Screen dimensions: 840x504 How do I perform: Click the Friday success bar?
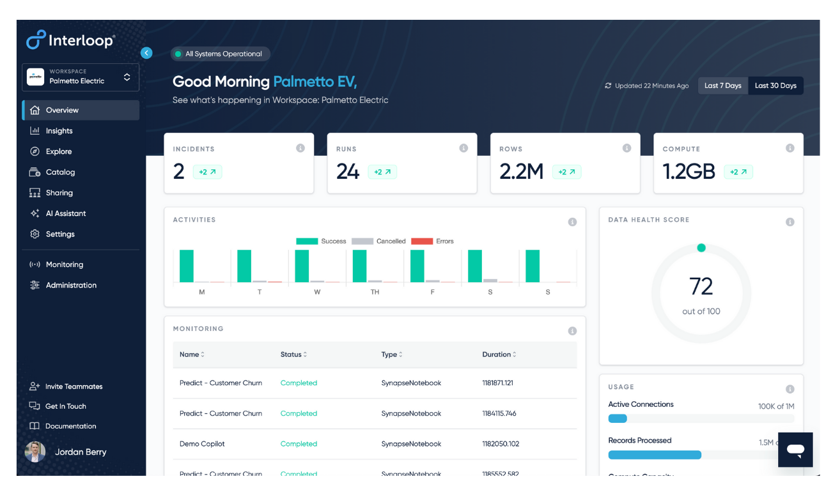click(417, 266)
